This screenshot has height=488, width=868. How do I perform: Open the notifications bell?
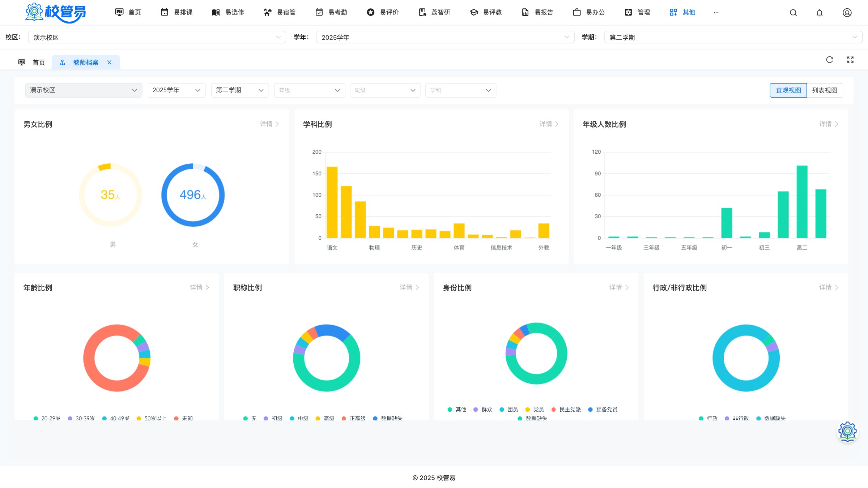click(x=820, y=13)
